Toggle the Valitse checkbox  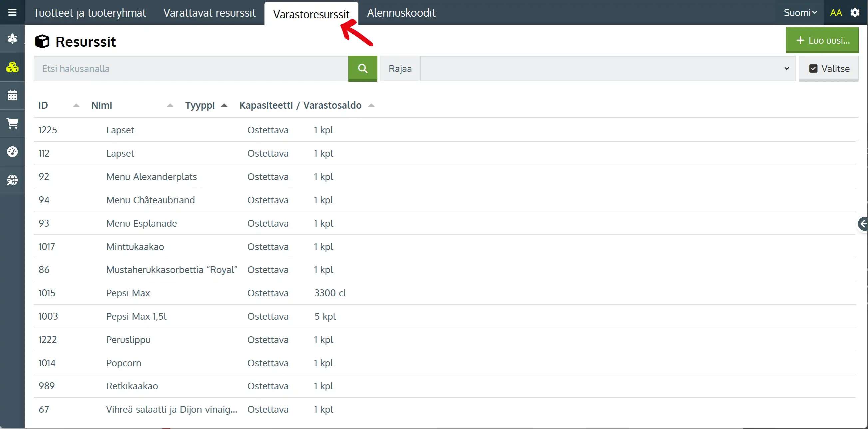pos(813,68)
